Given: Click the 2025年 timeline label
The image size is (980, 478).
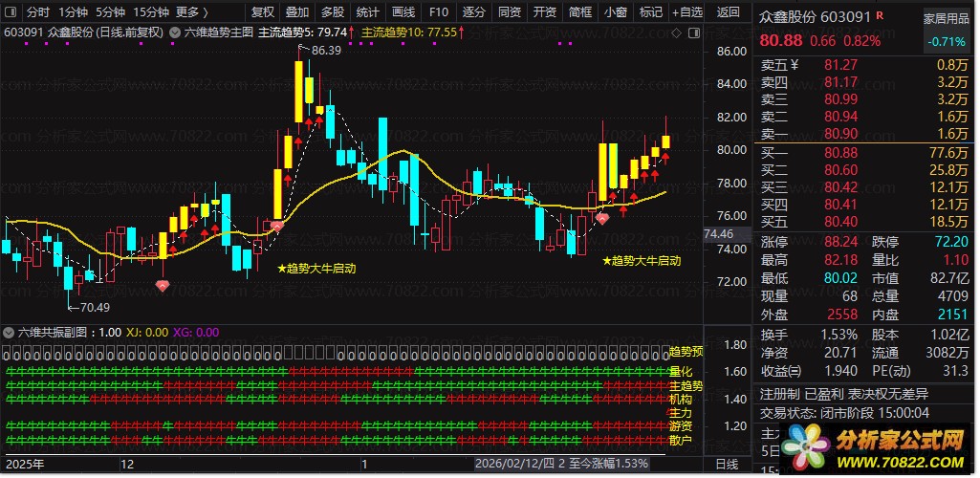Looking at the screenshot, I should (25, 465).
